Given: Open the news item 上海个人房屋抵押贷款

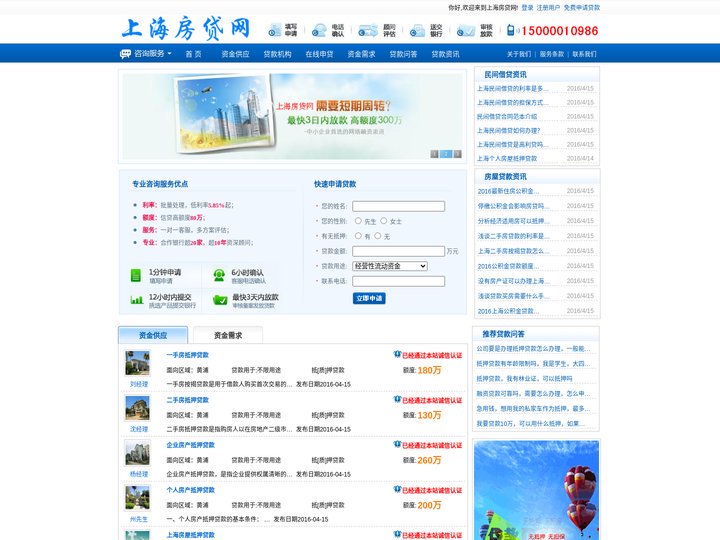Looking at the screenshot, I should tap(507, 158).
